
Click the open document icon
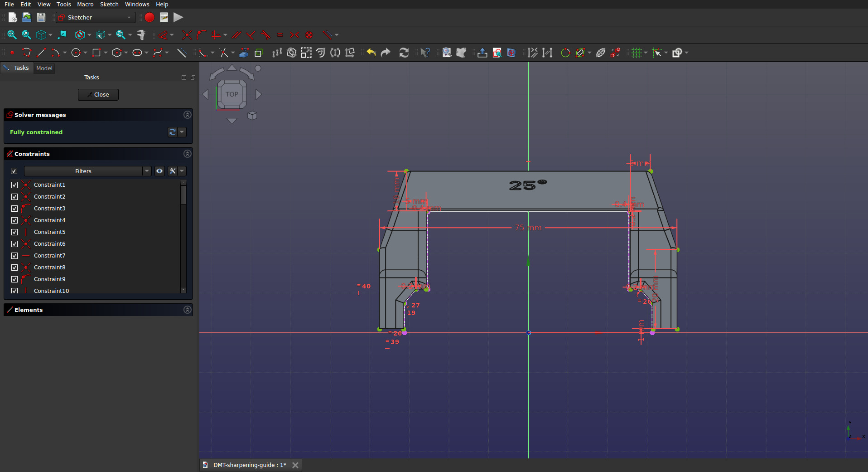pyautogui.click(x=27, y=17)
